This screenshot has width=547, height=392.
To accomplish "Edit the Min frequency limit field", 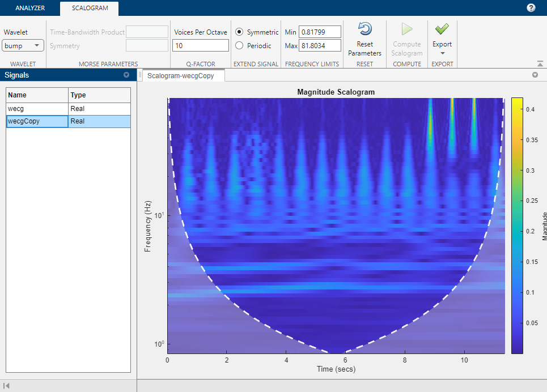I will (x=319, y=32).
